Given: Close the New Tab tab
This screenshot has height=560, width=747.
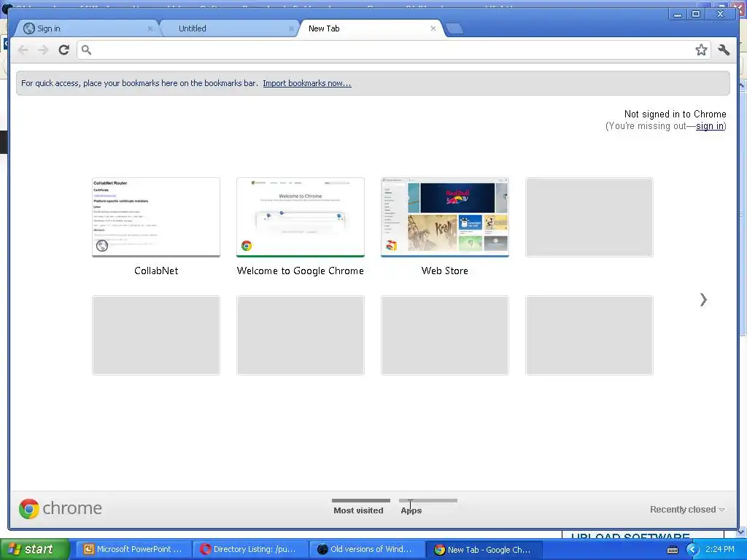Looking at the screenshot, I should [x=433, y=28].
